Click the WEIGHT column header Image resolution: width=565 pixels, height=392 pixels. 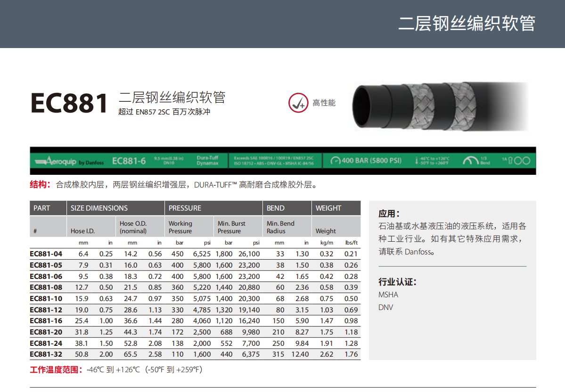(x=328, y=208)
